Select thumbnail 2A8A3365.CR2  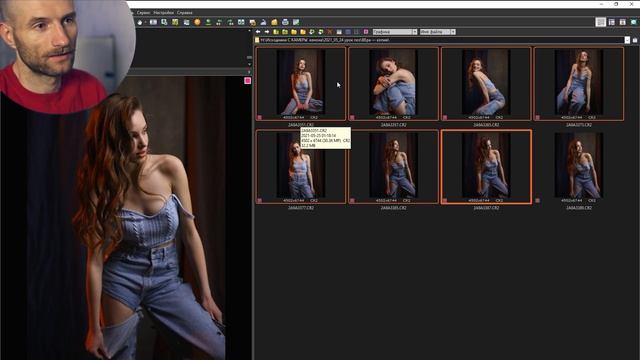[486, 83]
